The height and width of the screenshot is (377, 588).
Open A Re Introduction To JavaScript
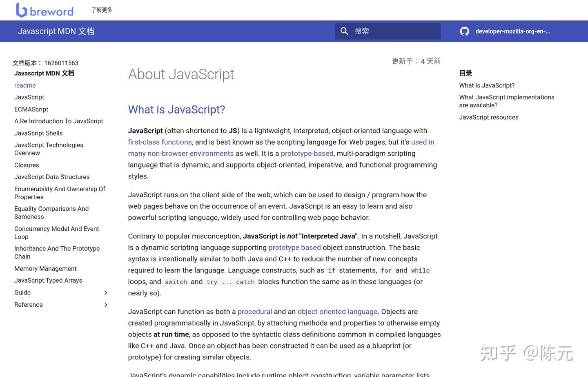click(x=58, y=121)
